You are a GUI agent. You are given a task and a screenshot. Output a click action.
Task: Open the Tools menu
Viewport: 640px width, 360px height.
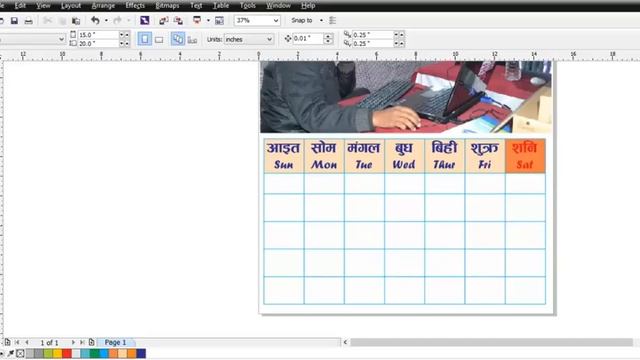248,6
